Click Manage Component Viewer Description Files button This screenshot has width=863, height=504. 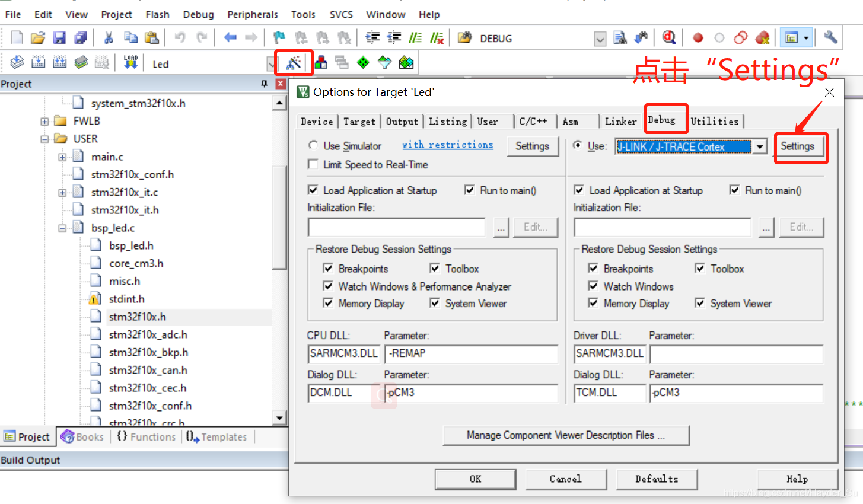(566, 435)
